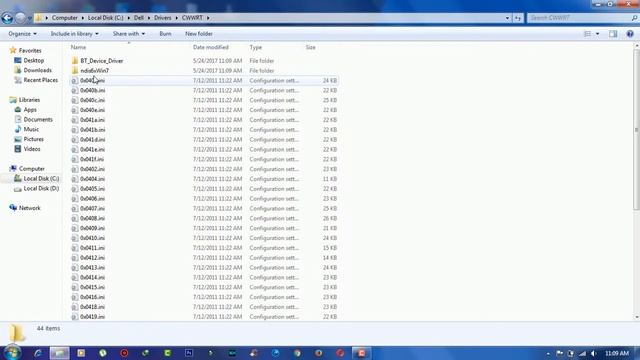Click the file icon beside 0x0412.ini
This screenshot has width=640, height=360.
[75, 258]
